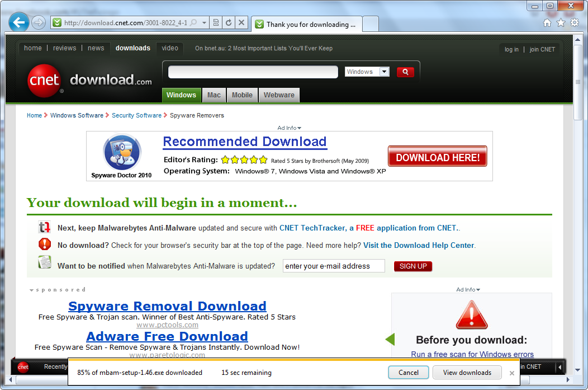Image resolution: width=588 pixels, height=390 pixels.
Task: Select the 'Thank you for downloading' tab
Action: pos(307,25)
